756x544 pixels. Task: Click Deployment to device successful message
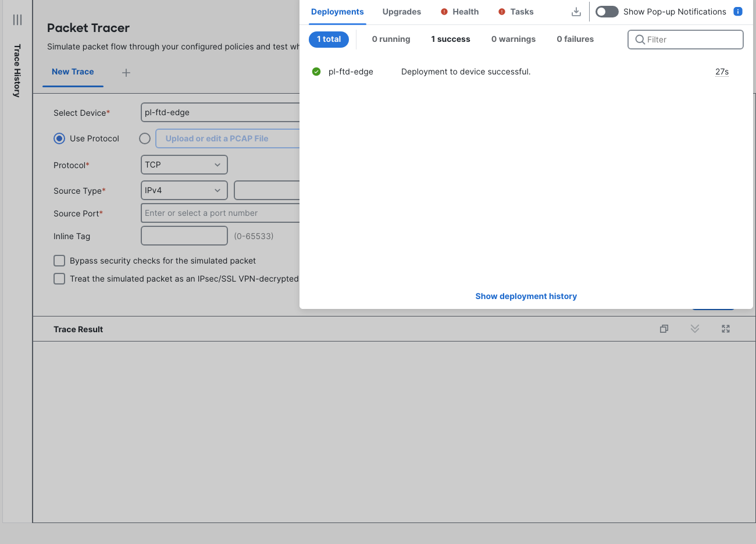[466, 72]
